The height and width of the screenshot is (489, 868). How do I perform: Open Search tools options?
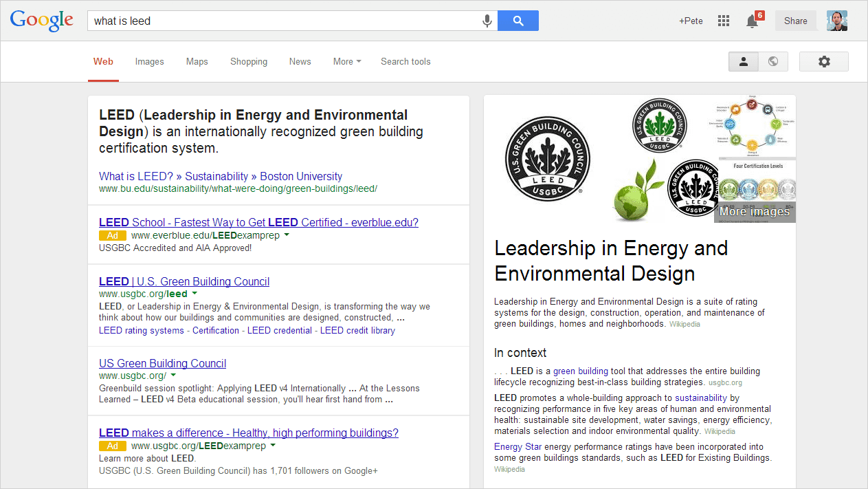(x=405, y=61)
